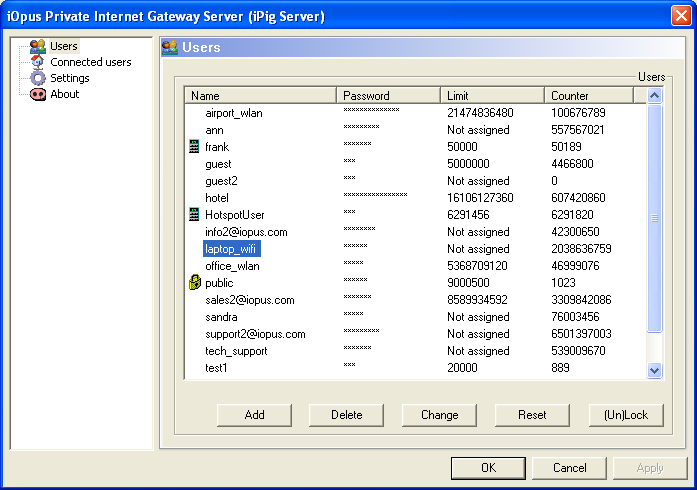697x490 pixels.
Task: Sort the list by the Counter column header
Action: 589,96
